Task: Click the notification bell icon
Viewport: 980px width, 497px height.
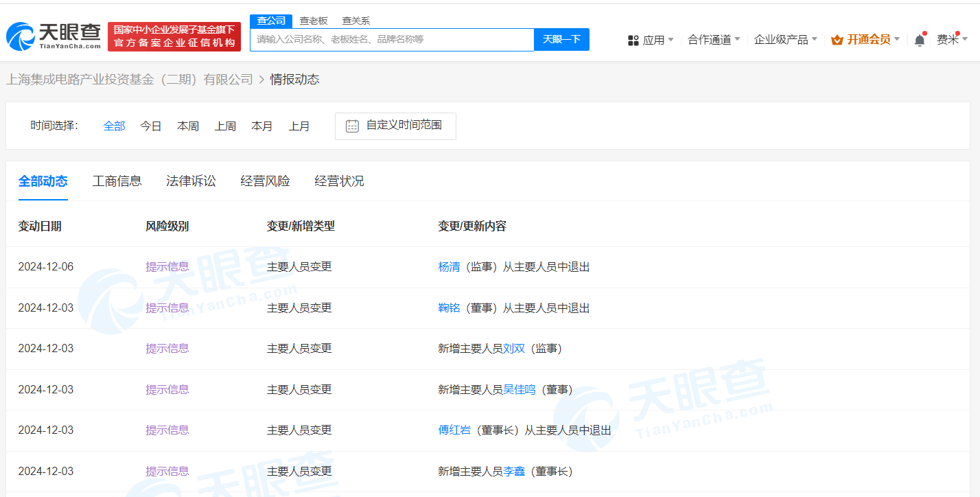Action: [920, 40]
